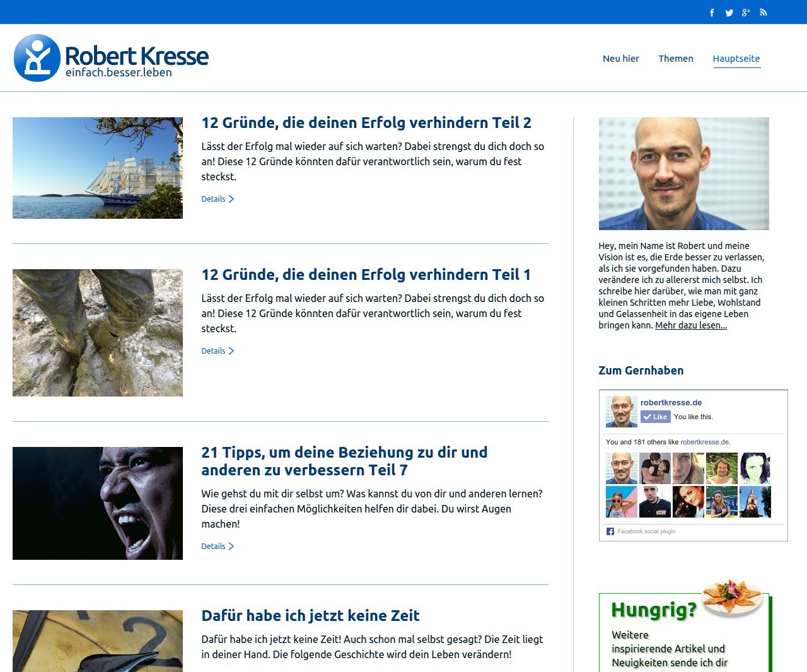Open the Neu hier menu item
This screenshot has height=672, width=807.
[x=620, y=59]
